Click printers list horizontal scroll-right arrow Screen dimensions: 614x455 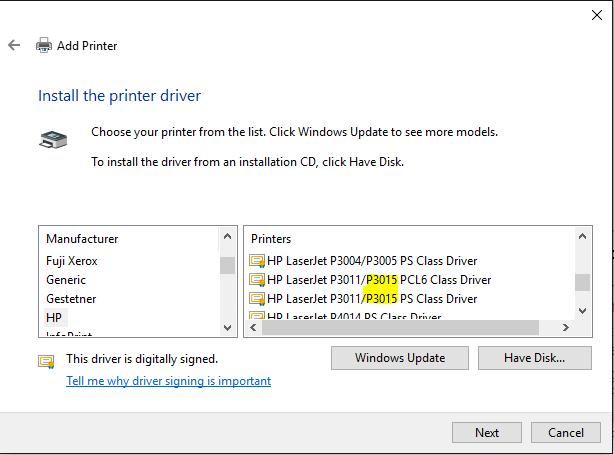[x=565, y=327]
